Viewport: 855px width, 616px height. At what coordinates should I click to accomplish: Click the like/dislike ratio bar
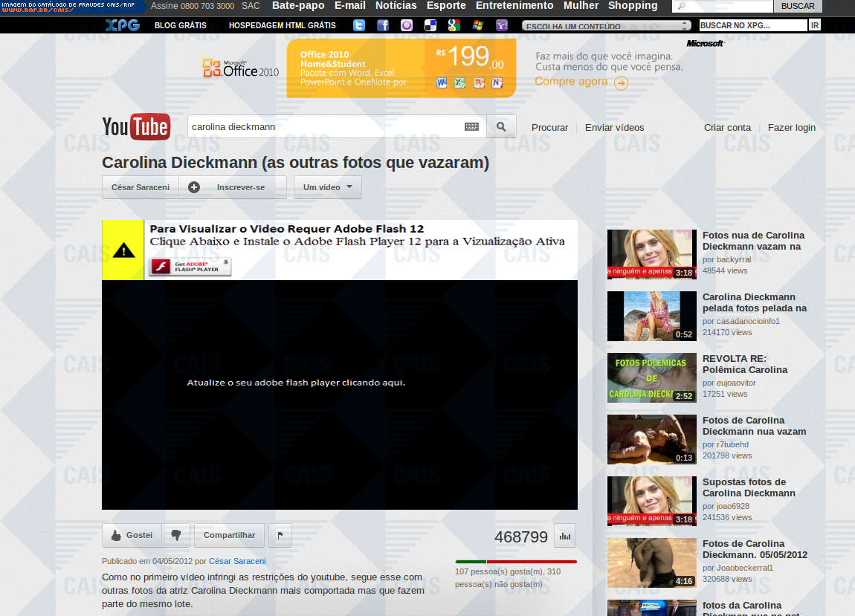[x=516, y=561]
